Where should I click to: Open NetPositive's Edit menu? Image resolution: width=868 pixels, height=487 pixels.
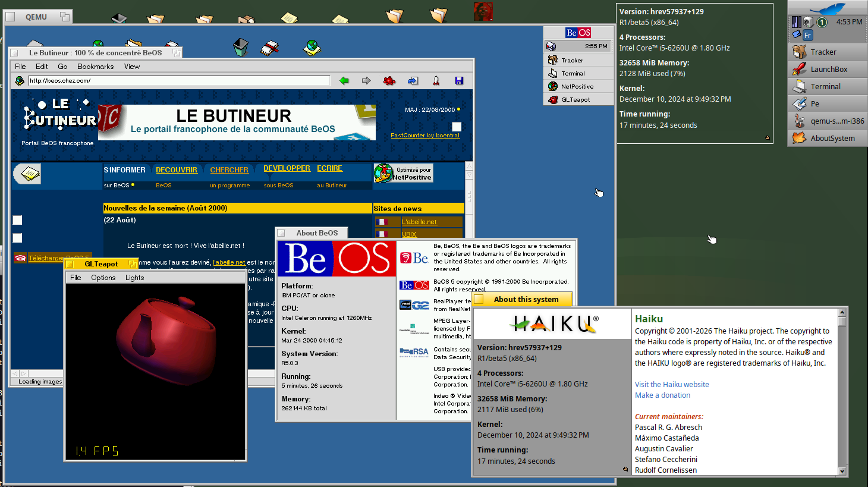click(x=42, y=67)
